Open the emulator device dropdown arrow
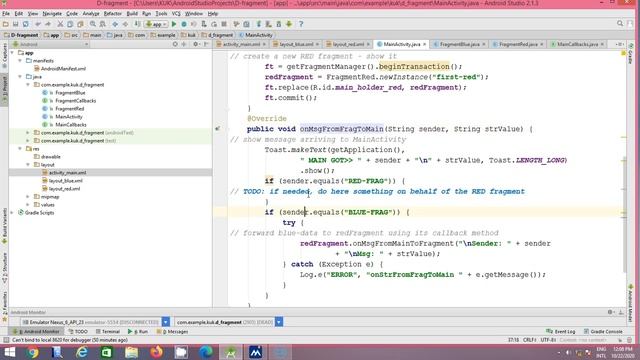 coord(166,322)
